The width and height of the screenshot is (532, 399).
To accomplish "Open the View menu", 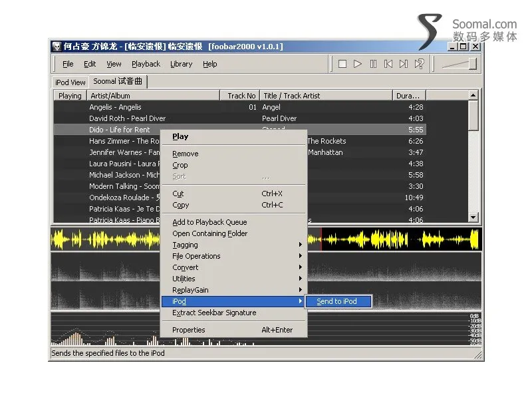I will (x=114, y=64).
